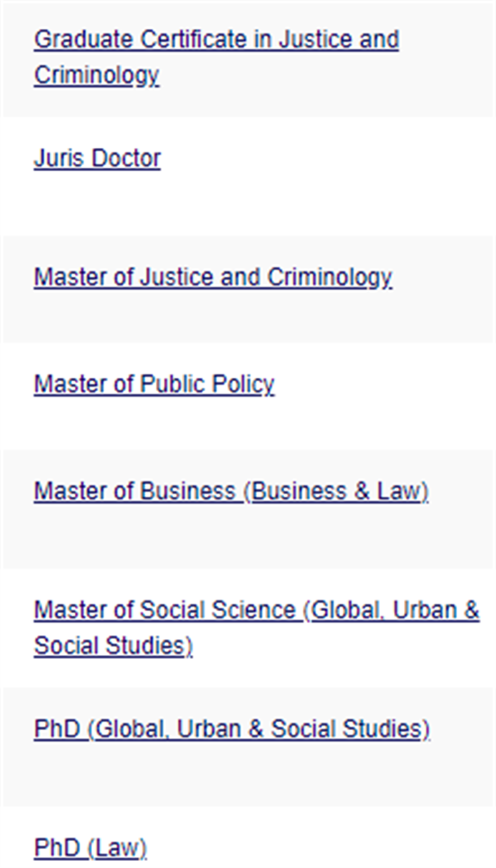Viewport: 496px width, 868px height.
Task: Open the Master of Justice and Criminology program
Action: (213, 278)
